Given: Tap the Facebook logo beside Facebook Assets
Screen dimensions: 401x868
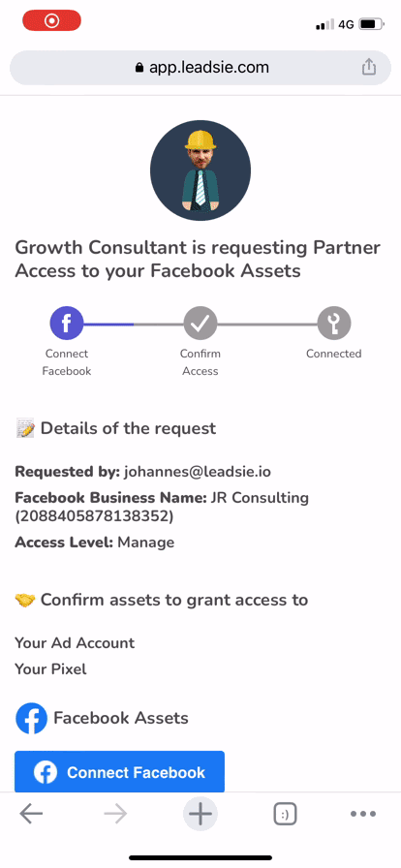Looking at the screenshot, I should pos(32,718).
